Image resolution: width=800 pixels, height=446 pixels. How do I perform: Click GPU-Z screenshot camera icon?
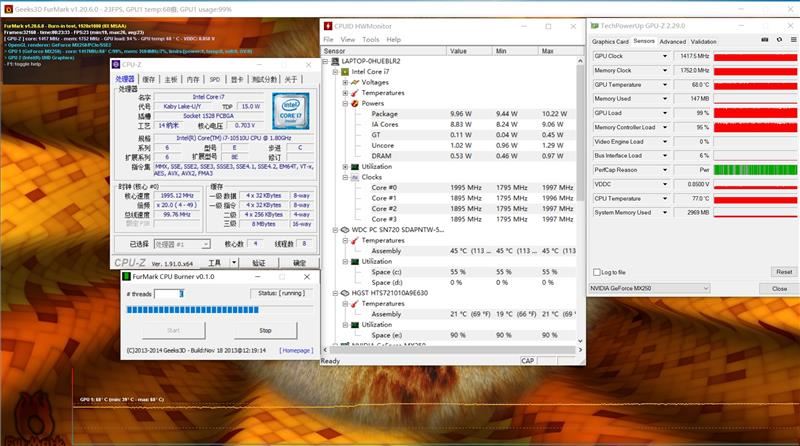pos(764,40)
